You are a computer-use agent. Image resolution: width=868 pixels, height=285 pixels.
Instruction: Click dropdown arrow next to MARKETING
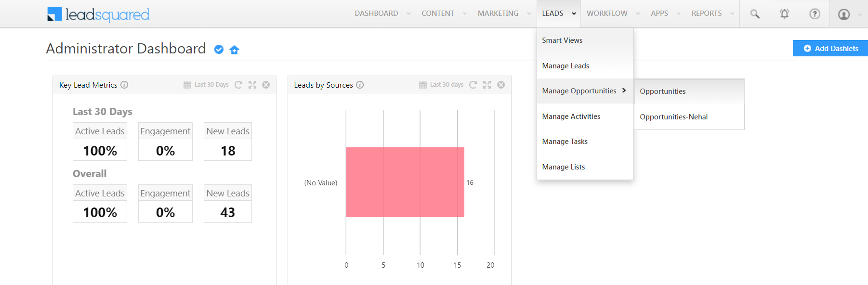tap(529, 13)
